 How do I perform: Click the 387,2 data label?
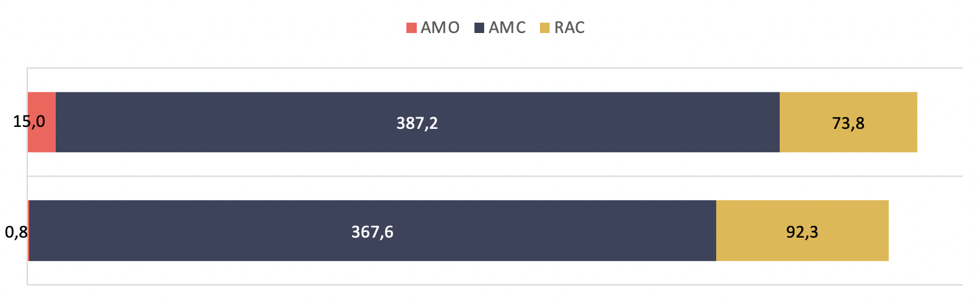pyautogui.click(x=417, y=123)
